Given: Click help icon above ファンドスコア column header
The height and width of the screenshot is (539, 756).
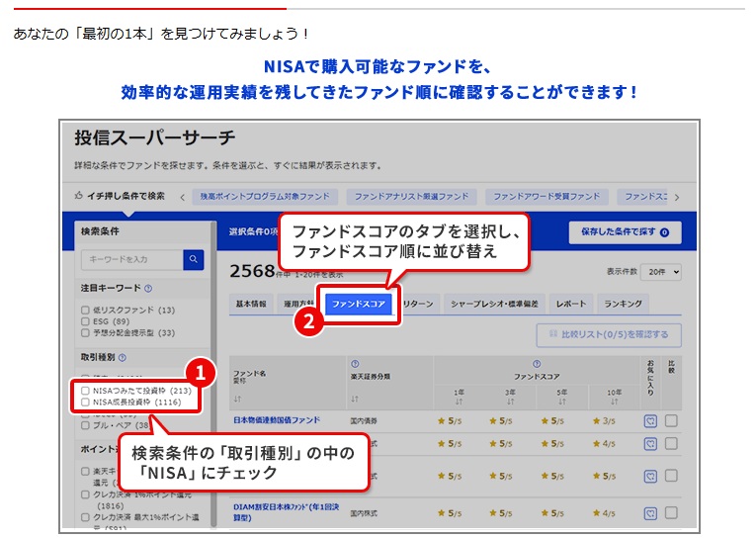Looking at the screenshot, I should coord(537,364).
